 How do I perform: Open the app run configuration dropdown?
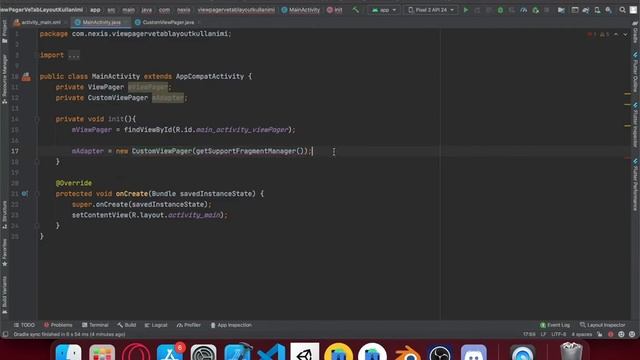pos(384,10)
